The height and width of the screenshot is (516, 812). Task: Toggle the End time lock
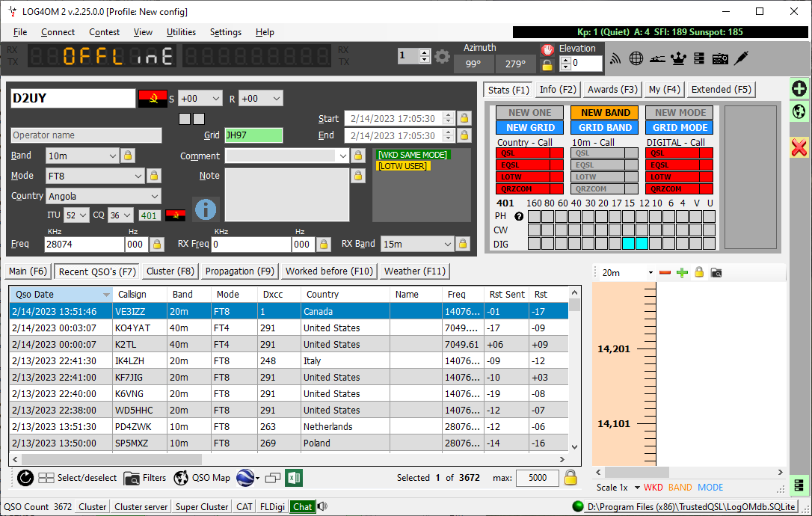point(464,135)
